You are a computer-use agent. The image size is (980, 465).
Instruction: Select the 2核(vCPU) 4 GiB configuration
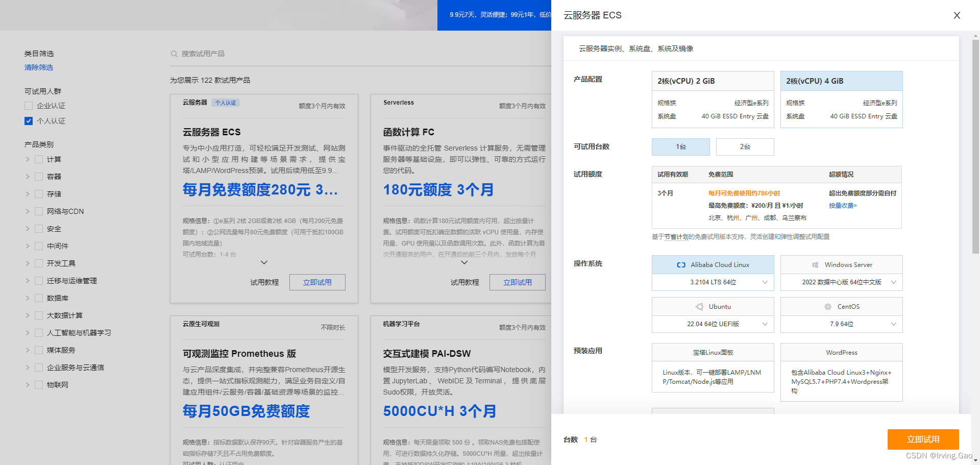coord(842,100)
